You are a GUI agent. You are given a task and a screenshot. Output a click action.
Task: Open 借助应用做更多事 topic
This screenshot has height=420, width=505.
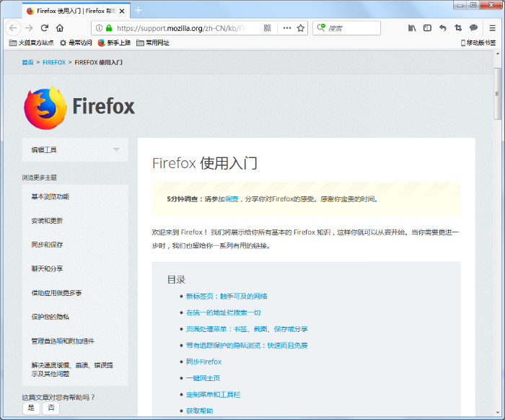coord(56,293)
